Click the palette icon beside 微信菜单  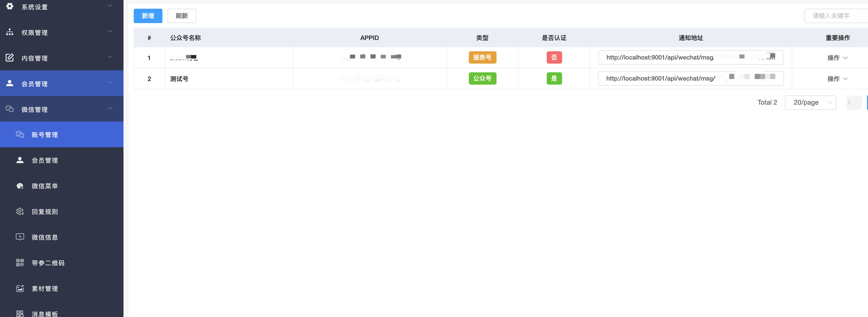20,186
